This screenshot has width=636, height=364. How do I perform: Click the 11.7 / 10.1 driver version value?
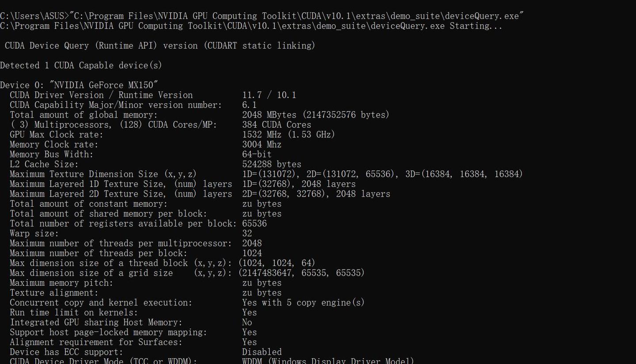[269, 95]
